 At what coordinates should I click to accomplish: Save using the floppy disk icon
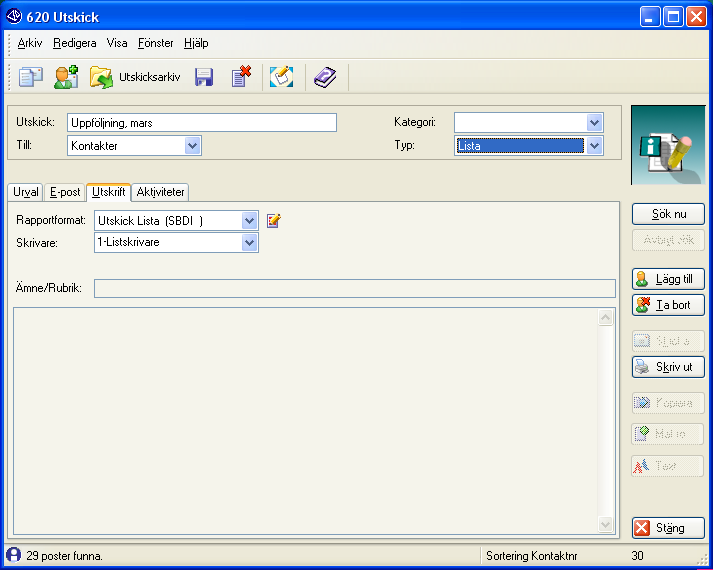204,77
